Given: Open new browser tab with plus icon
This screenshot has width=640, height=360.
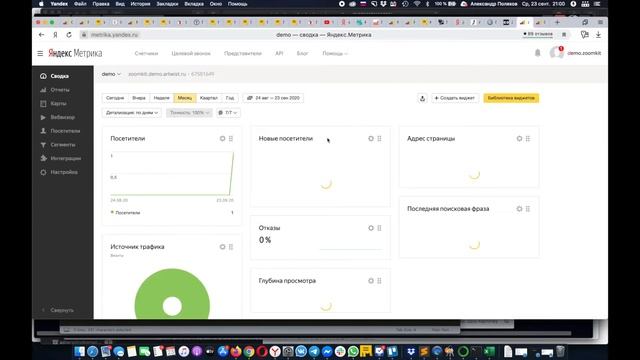Looking at the screenshot, I should click(557, 22).
